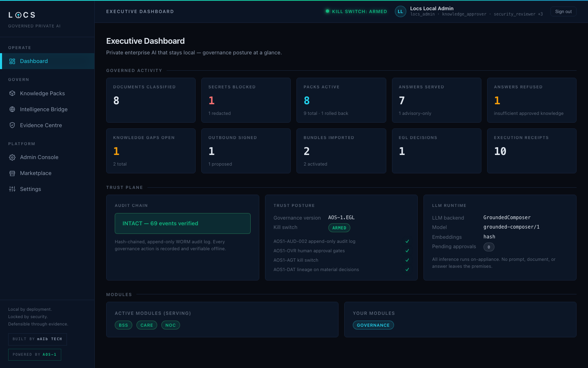588x368 pixels.
Task: Click checkmark for AOS1-AGT kill switch
Action: tap(407, 260)
